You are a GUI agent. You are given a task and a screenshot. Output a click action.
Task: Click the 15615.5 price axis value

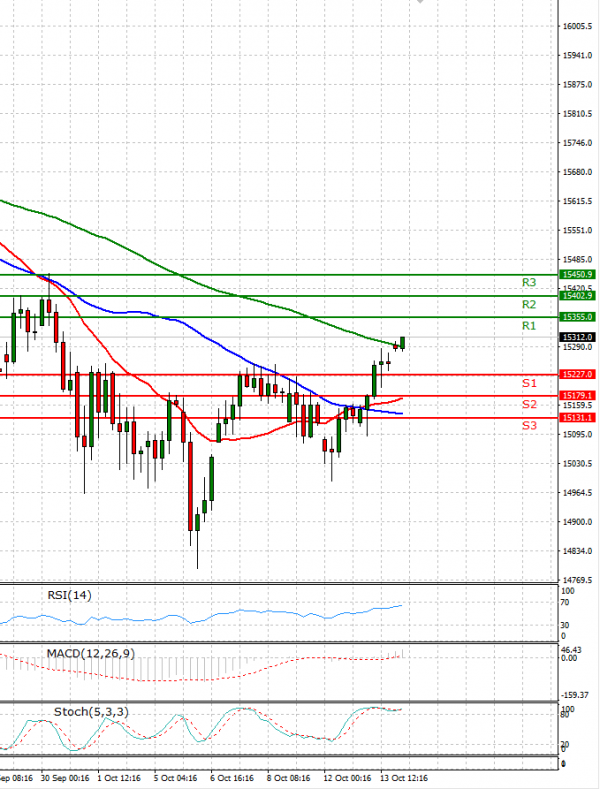click(x=577, y=201)
